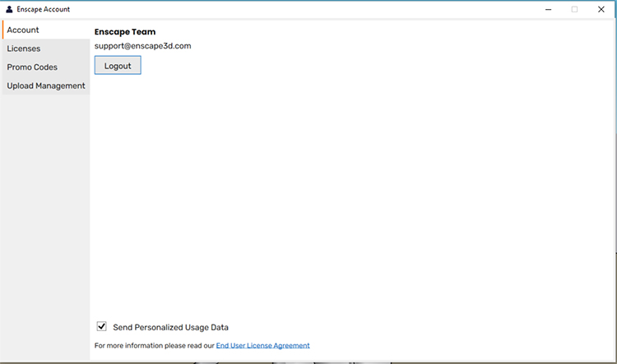The width and height of the screenshot is (617, 364).
Task: Click the Enscape Account window title text
Action: (44, 9)
